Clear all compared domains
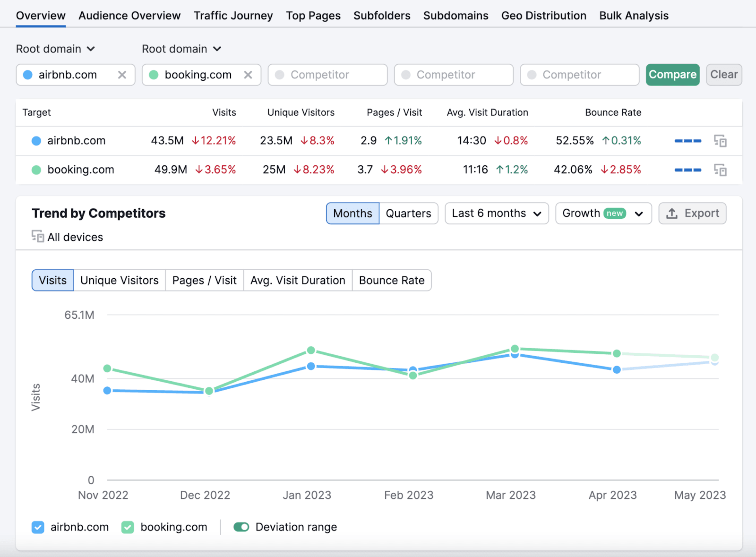The width and height of the screenshot is (756, 557). pos(723,74)
